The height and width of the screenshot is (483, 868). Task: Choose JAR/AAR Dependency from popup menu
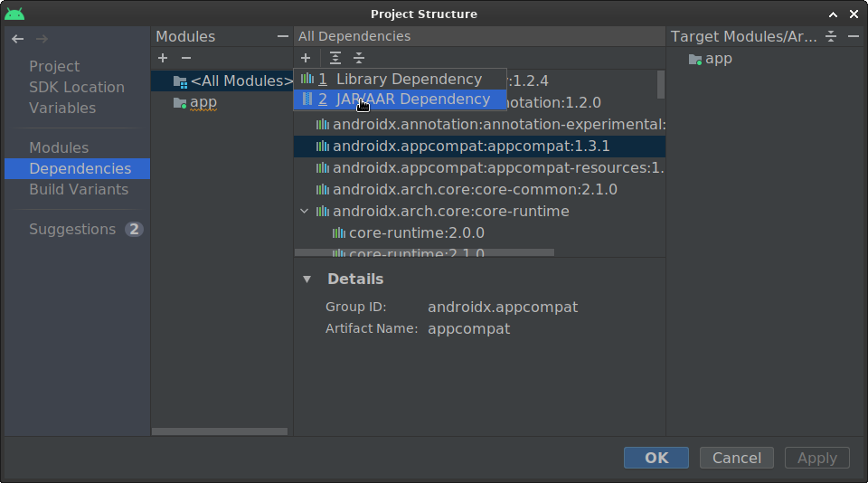[x=412, y=99]
